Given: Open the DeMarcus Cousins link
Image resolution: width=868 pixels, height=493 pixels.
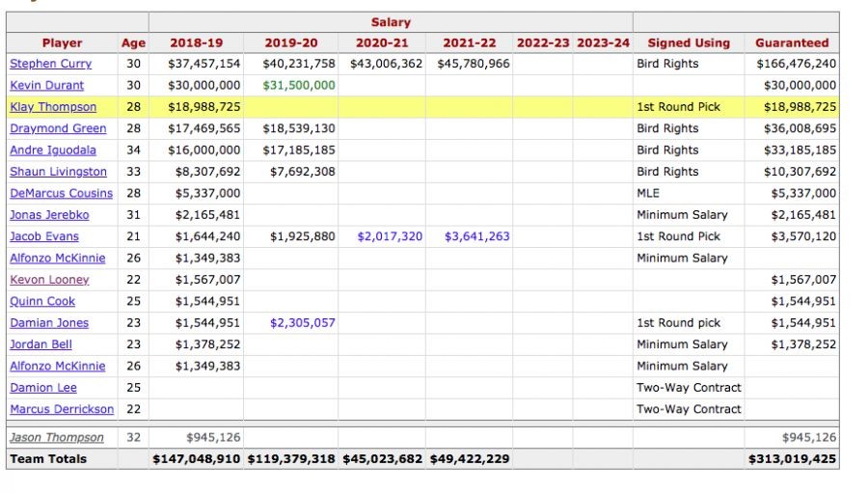Looking at the screenshot, I should coord(61,193).
